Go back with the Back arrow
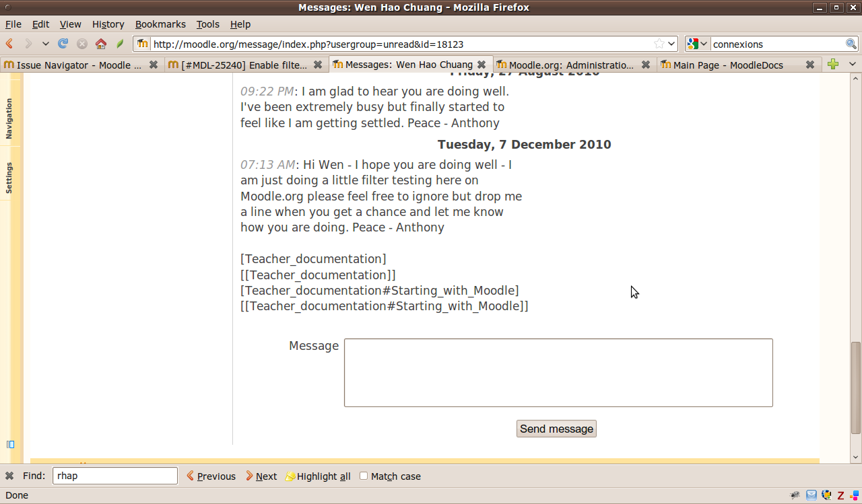The image size is (862, 504). coord(9,44)
